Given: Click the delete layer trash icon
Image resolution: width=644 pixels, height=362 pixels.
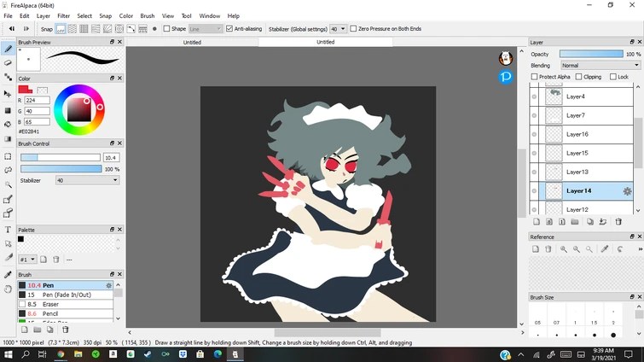Looking at the screenshot, I should click(618, 222).
